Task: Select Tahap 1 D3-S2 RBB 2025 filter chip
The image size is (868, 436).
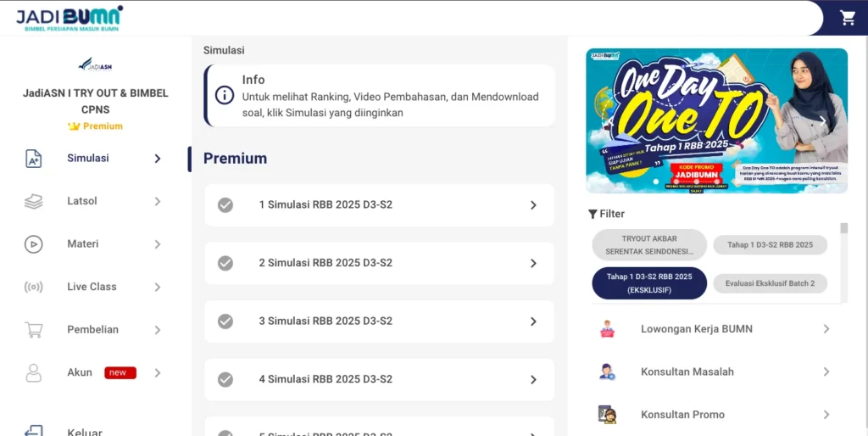Action: [770, 245]
